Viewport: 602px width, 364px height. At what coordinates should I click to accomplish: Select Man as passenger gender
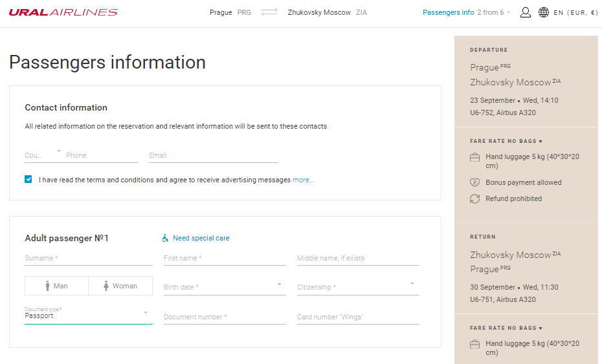tap(56, 286)
